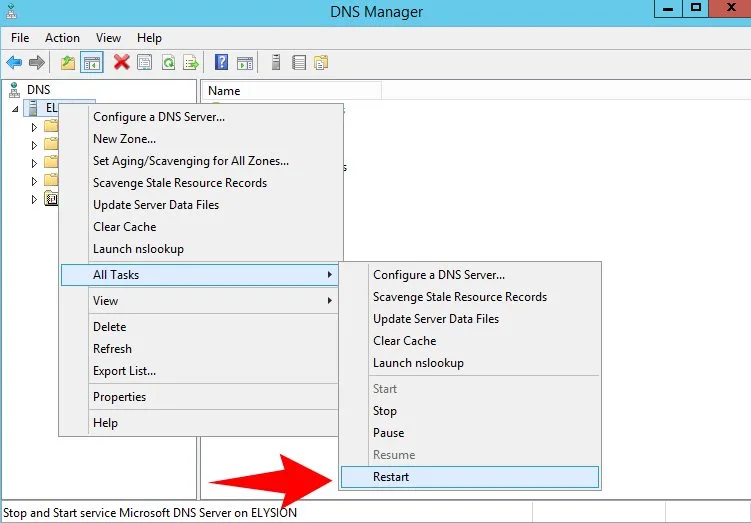Click the Export List toolbar icon
Viewport: 751px width, 523px height.
[x=190, y=62]
